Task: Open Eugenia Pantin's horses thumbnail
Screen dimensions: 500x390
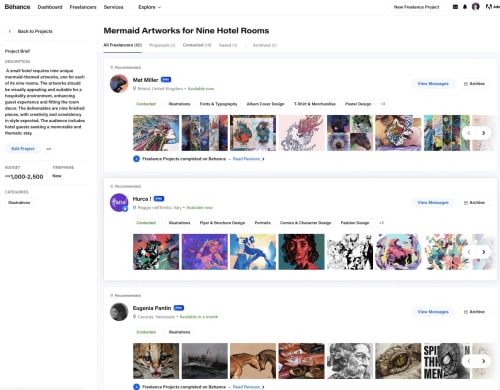Action: tap(253, 361)
